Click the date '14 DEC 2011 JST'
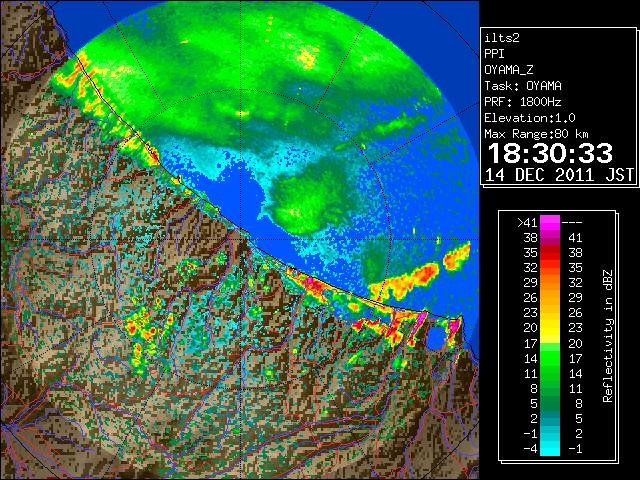The width and height of the screenshot is (640, 480). point(559,175)
